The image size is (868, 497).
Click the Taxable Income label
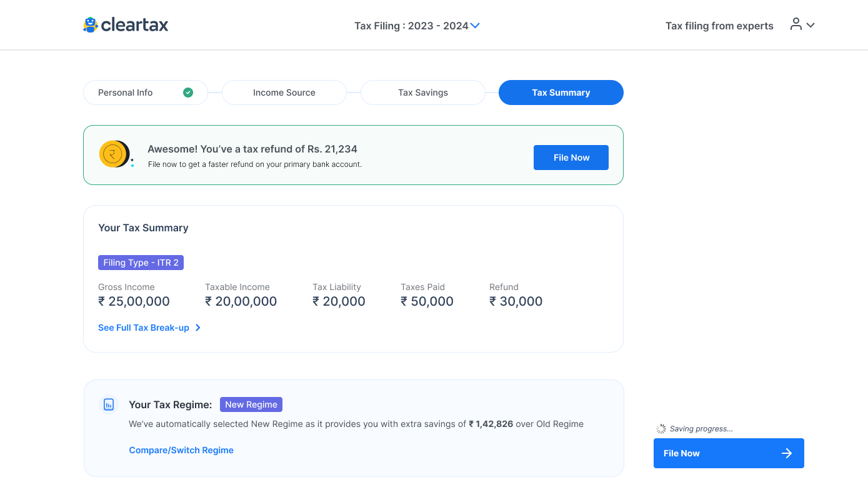tap(237, 287)
